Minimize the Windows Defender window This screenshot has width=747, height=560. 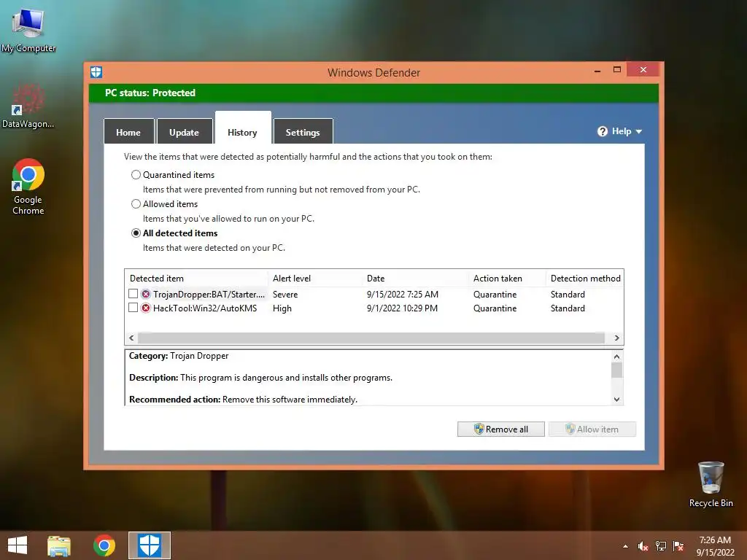[597, 71]
